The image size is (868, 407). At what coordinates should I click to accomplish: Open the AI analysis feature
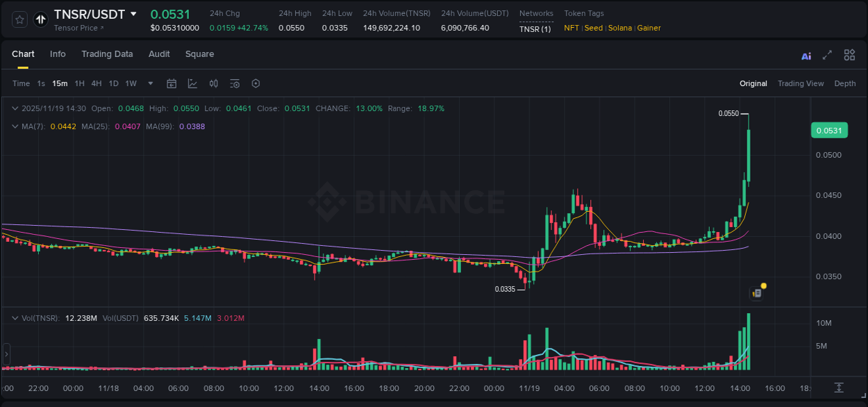[806, 54]
